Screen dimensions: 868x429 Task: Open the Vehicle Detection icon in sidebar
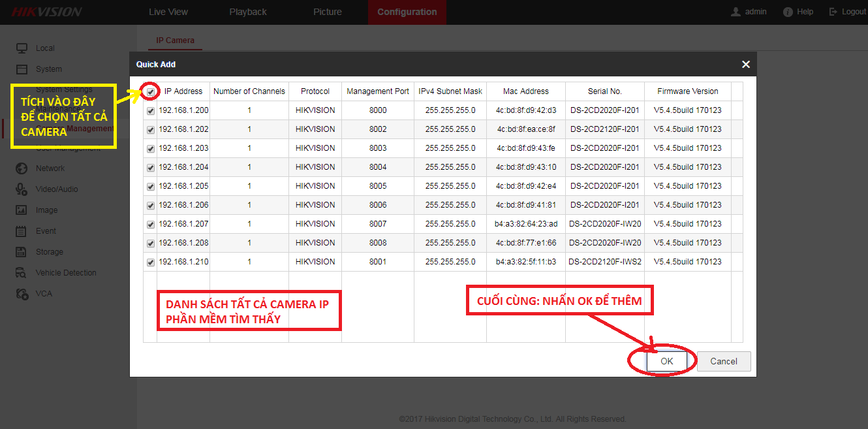[22, 273]
